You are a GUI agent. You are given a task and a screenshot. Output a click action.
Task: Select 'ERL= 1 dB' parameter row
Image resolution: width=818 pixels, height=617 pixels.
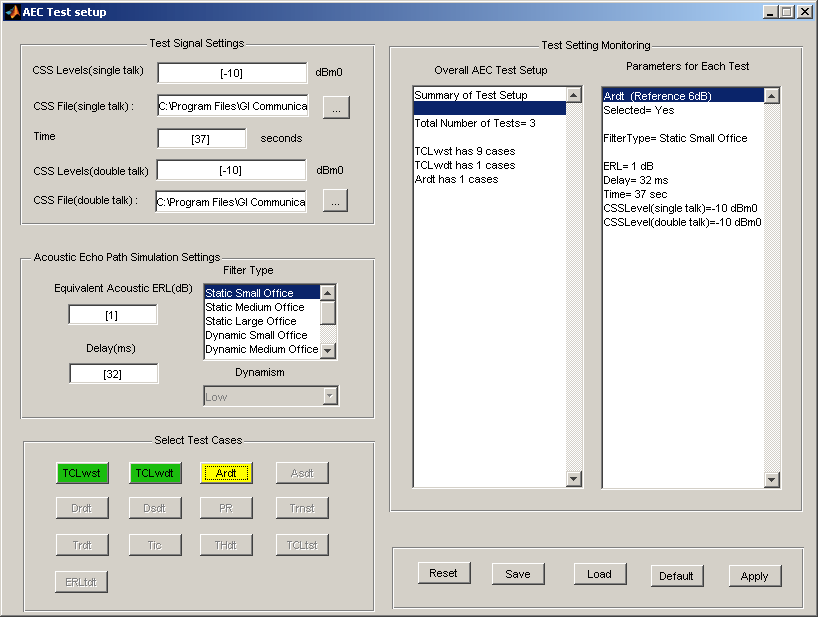click(683, 166)
